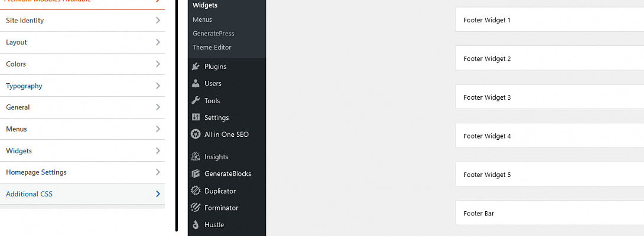This screenshot has height=236, width=644.
Task: Click the Users person icon
Action: [x=196, y=83]
